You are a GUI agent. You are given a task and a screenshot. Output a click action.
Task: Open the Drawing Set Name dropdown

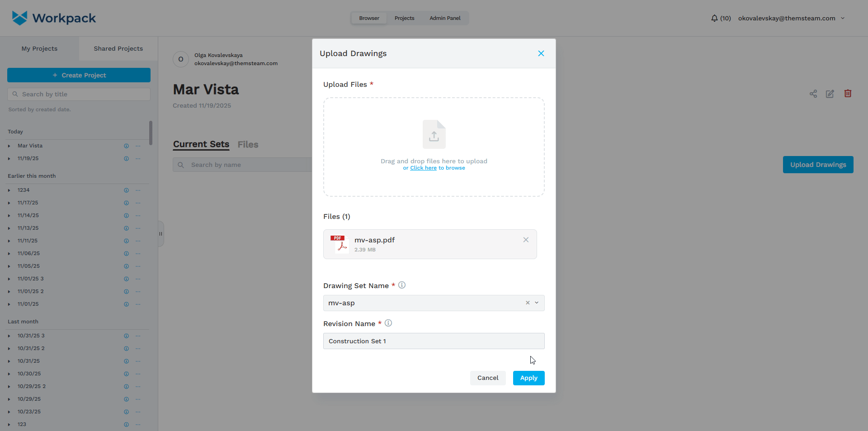[537, 303]
